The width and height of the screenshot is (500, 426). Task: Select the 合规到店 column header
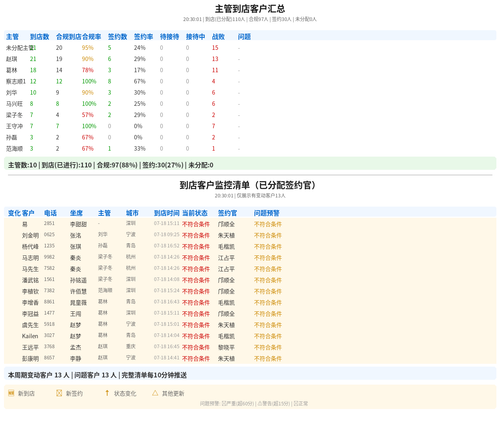point(69,37)
